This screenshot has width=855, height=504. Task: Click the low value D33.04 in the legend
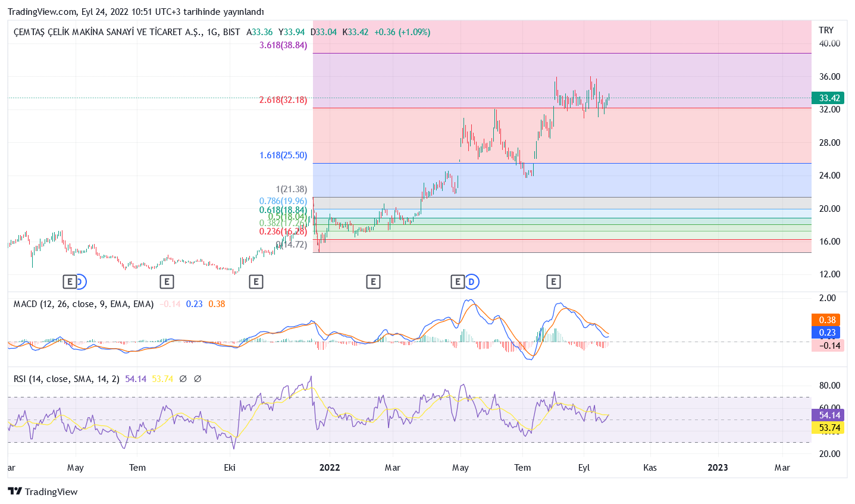coord(324,32)
